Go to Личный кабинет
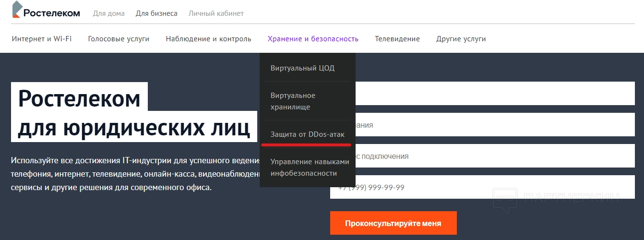The height and width of the screenshot is (240, 644). tap(216, 13)
